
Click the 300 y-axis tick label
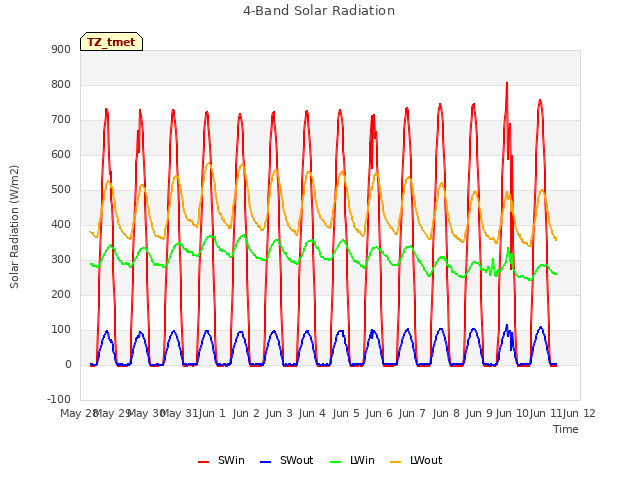coord(61,260)
